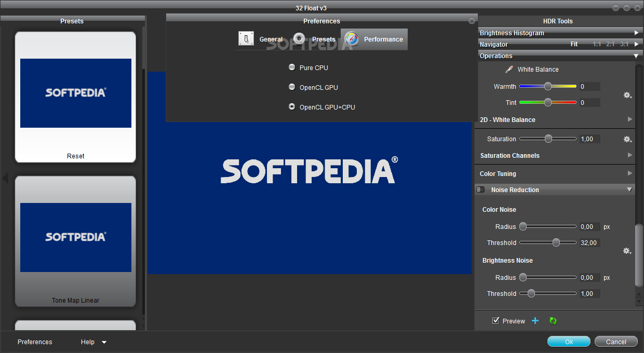644x353 pixels.
Task: Set navigator zoom to 1:1
Action: 597,44
